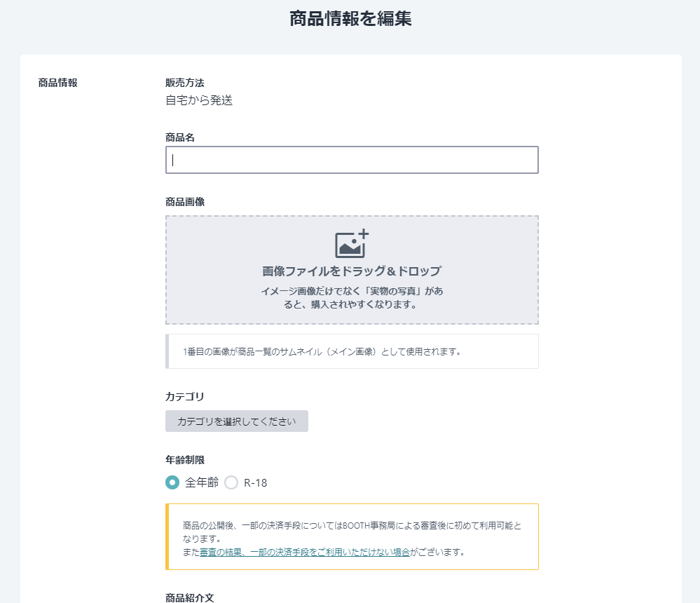Open the カテゴリを選択してください category selector
This screenshot has height=603, width=700.
click(x=237, y=421)
